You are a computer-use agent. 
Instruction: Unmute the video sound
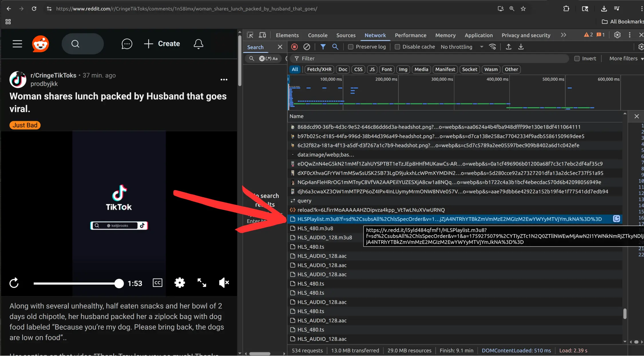224,283
